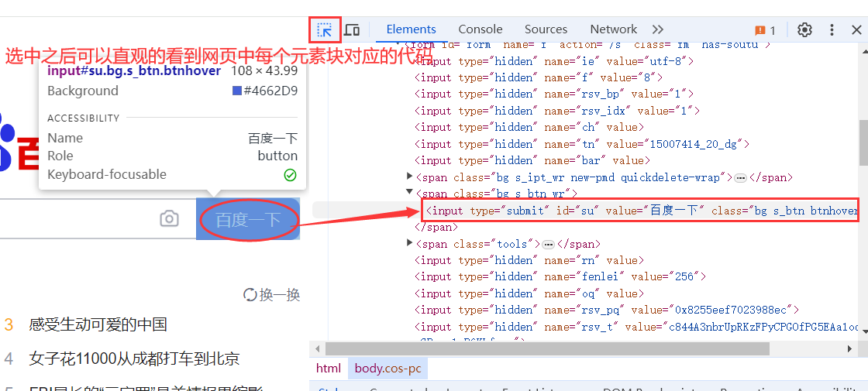Image resolution: width=868 pixels, height=391 pixels.
Task: Click the vertical scrollbar thumb in Elements
Action: [x=863, y=142]
